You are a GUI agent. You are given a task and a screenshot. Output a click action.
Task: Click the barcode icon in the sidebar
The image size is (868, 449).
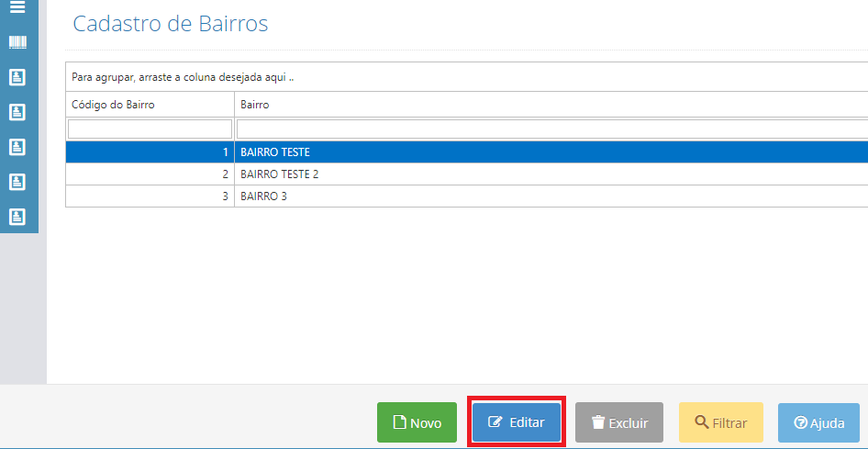(17, 42)
